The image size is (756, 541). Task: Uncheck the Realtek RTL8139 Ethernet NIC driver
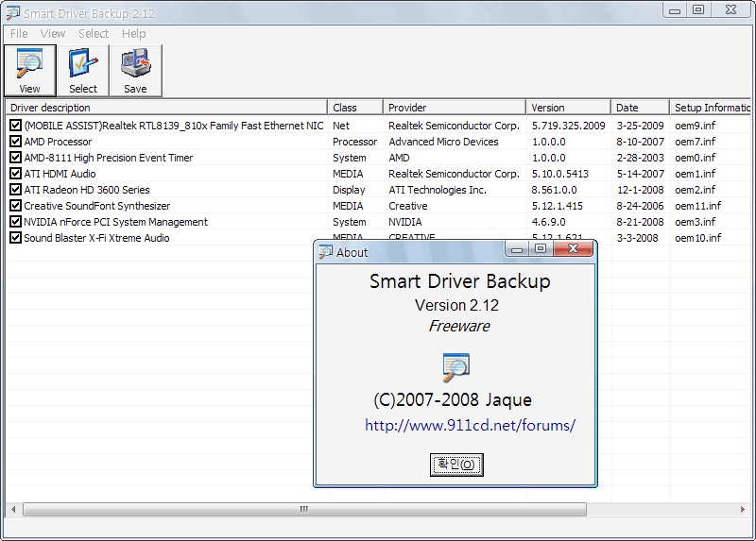click(15, 126)
